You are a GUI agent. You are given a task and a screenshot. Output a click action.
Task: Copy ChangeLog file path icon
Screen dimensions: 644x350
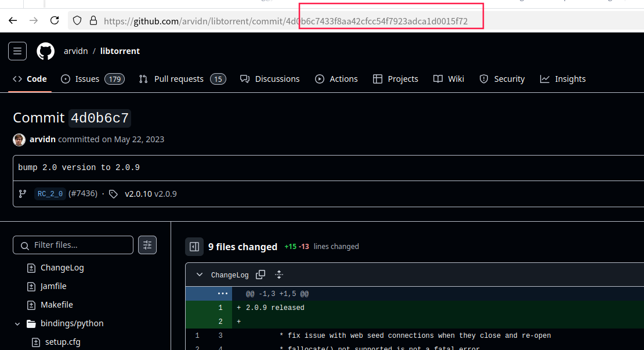pyautogui.click(x=261, y=275)
